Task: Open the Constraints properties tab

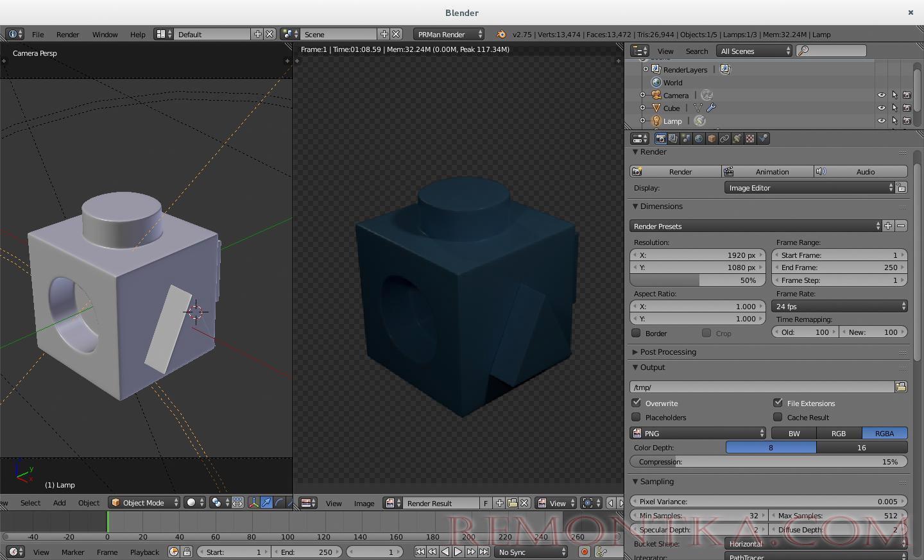Action: coord(724,139)
